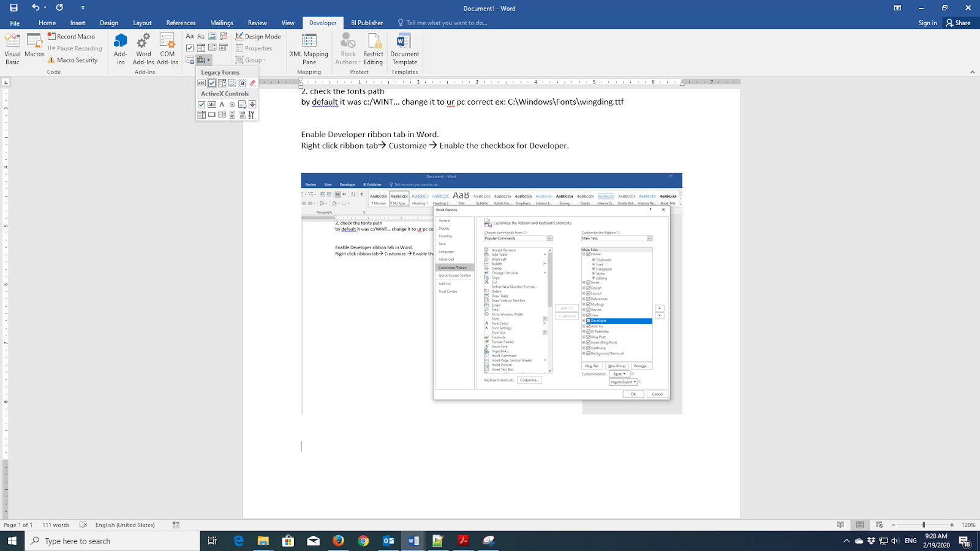Click Reset Form Fields eraser icon

tap(252, 83)
